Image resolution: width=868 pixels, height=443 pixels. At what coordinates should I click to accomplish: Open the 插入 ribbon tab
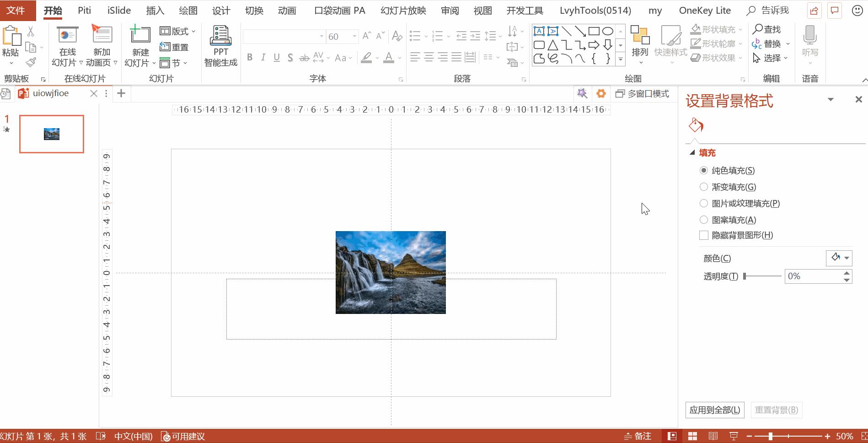[155, 11]
